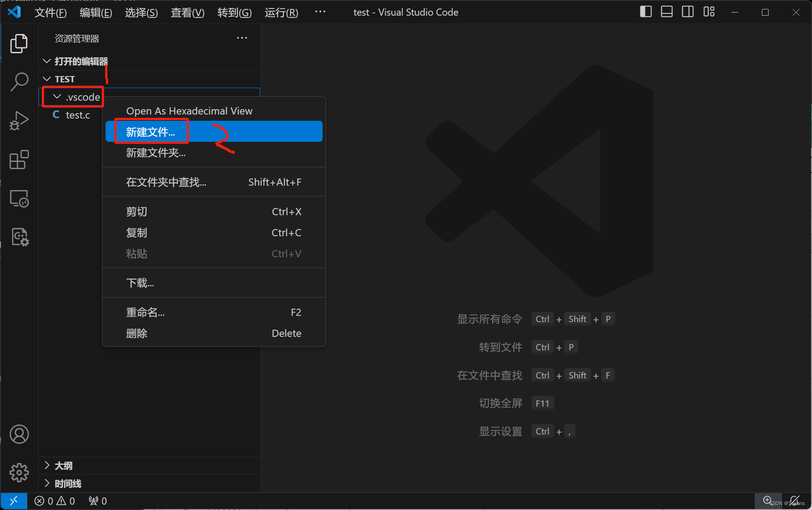812x510 pixels.
Task: Select 在文件夹中查找... menu entry
Action: click(x=214, y=182)
